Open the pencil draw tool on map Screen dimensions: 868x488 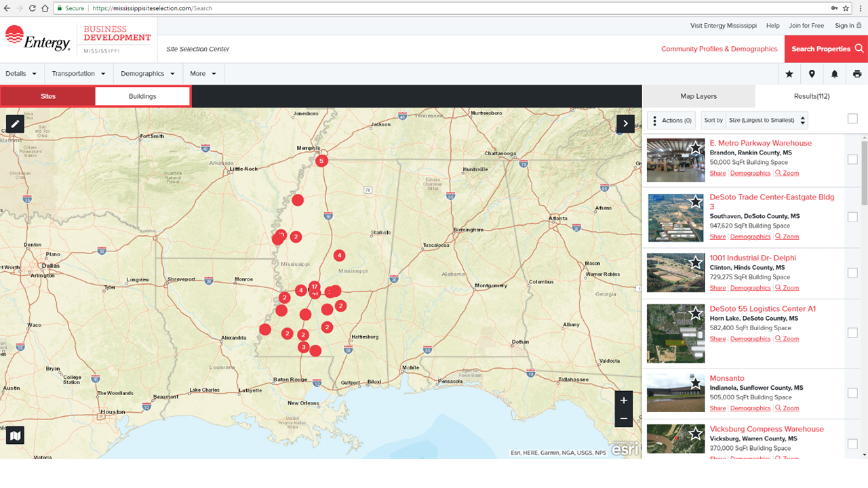tap(15, 123)
